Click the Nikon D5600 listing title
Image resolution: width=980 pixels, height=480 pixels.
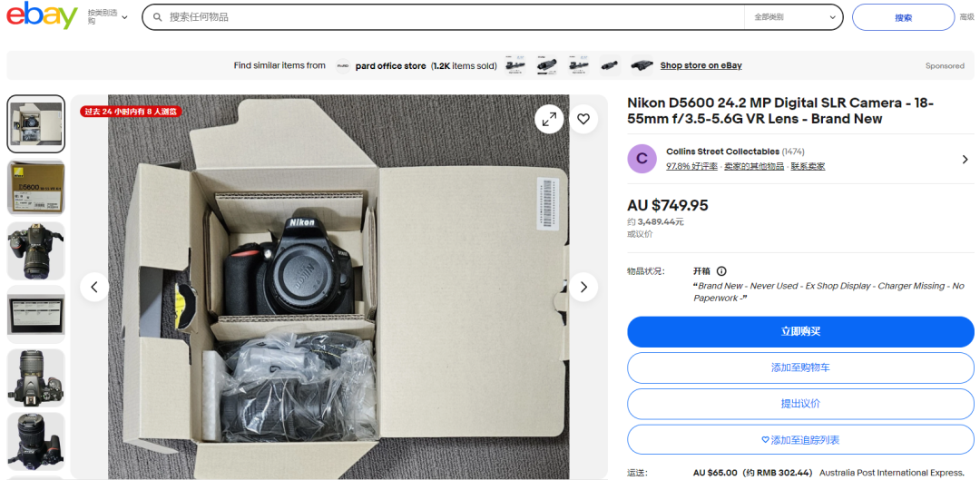point(780,111)
